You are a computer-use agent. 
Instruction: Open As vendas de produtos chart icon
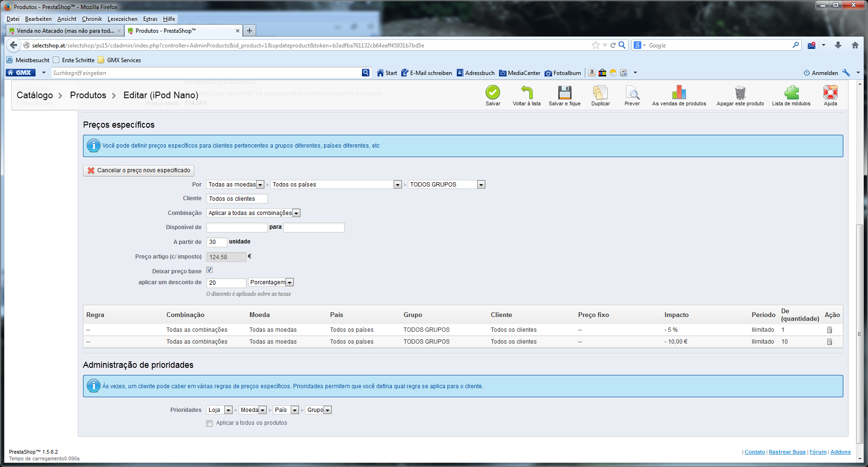point(679,92)
